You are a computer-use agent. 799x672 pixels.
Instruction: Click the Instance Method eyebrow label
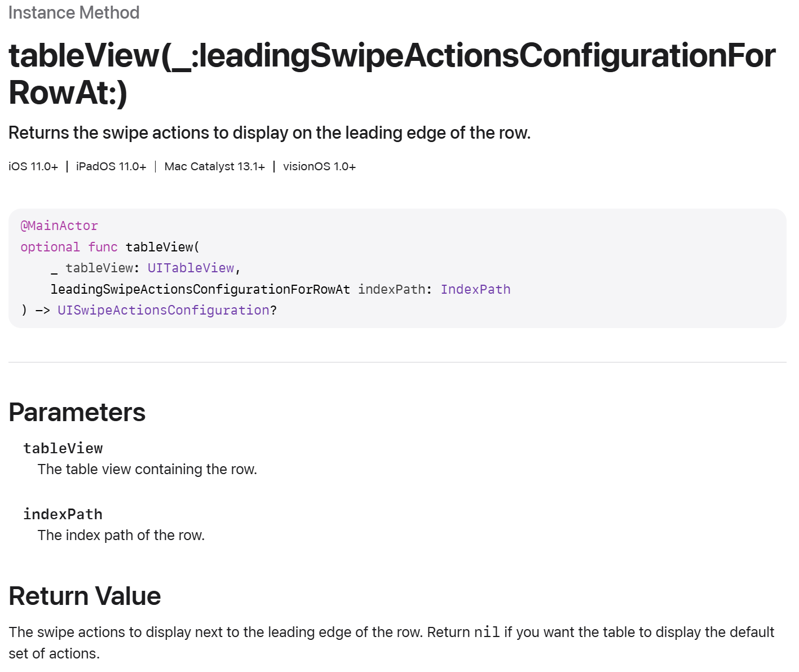click(x=74, y=12)
